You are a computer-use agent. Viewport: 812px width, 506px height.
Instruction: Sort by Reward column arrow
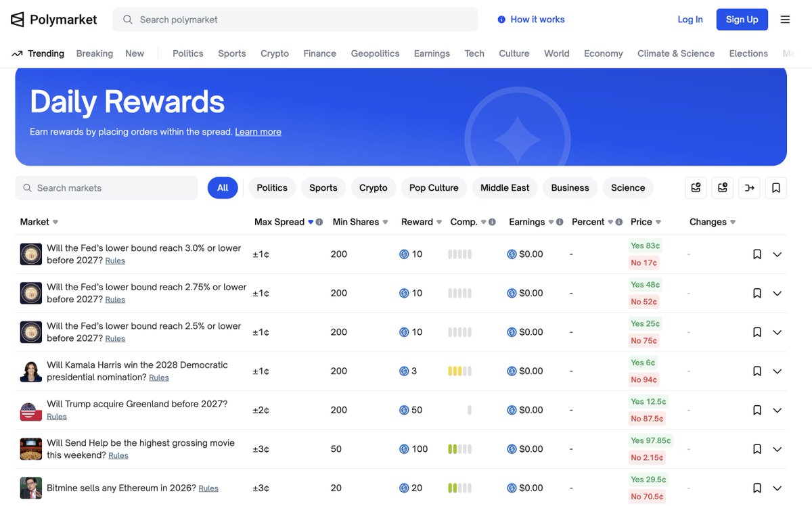[439, 222]
